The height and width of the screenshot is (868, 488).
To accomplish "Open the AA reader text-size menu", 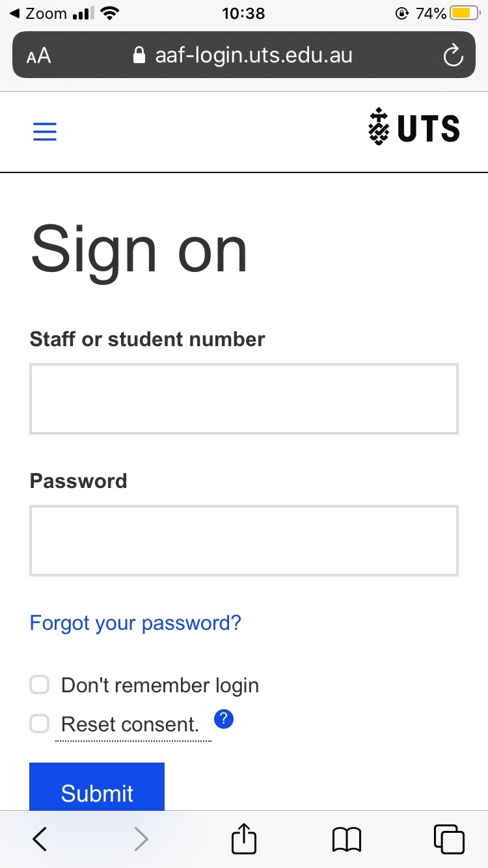I will tap(39, 56).
